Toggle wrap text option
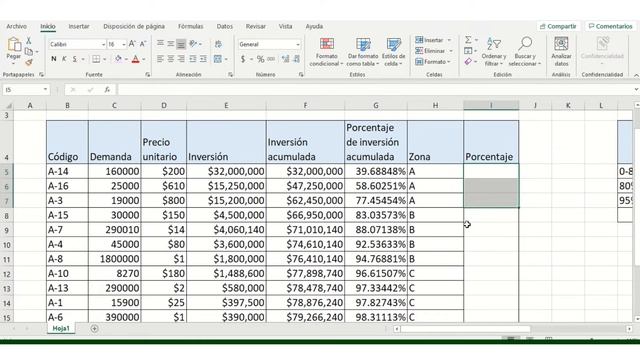 tap(218, 43)
